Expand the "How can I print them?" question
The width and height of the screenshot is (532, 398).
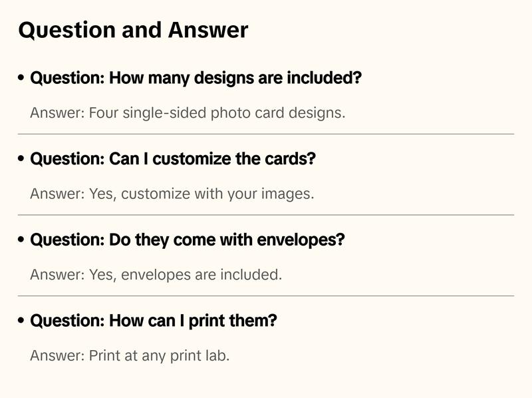[x=154, y=321]
